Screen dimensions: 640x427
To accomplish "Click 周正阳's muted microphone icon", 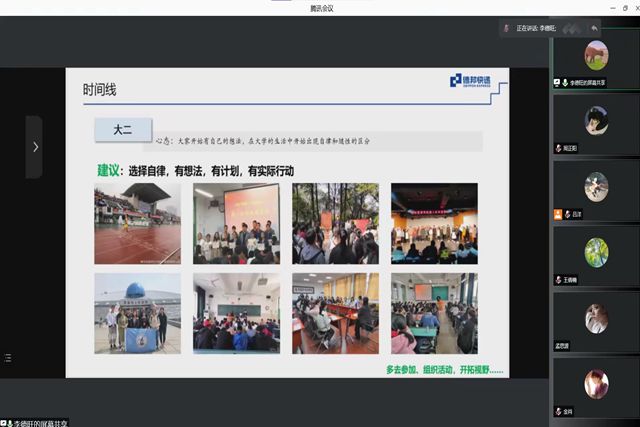I will tap(558, 148).
